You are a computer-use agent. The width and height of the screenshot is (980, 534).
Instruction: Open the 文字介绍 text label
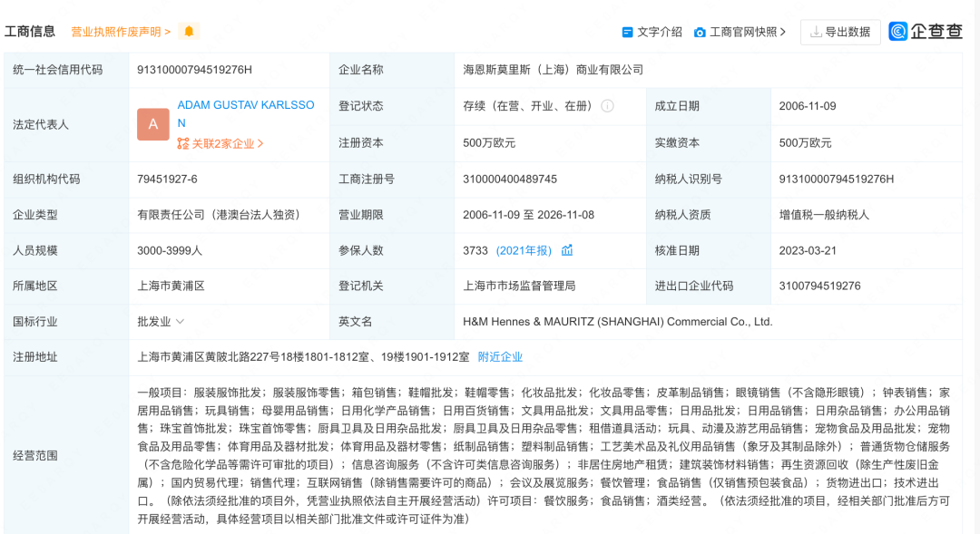[x=660, y=32]
